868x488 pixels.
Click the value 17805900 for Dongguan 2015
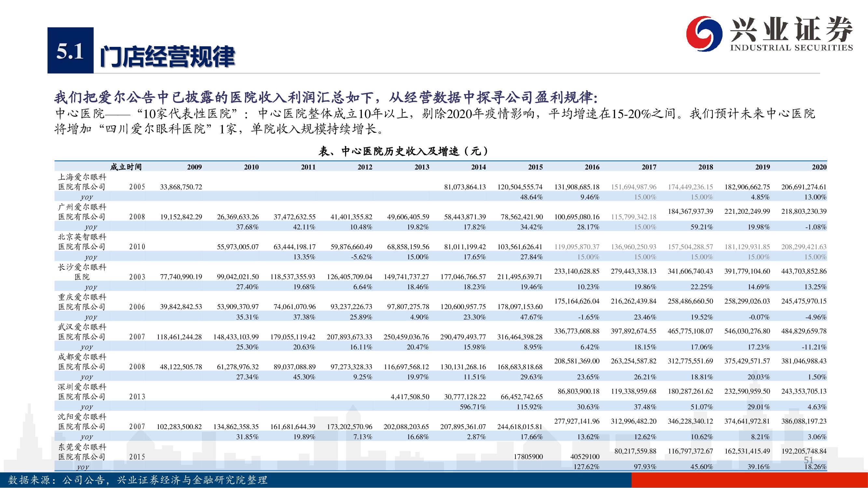[528, 457]
